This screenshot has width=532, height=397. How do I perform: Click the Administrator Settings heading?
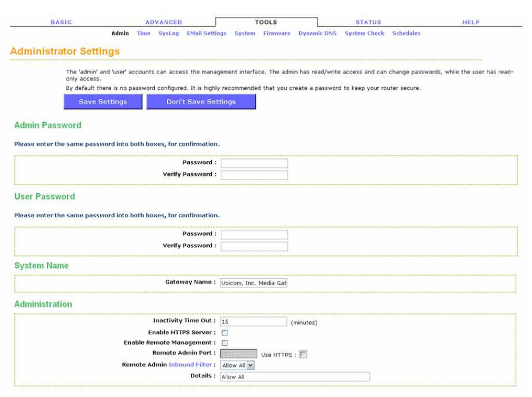pyautogui.click(x=65, y=51)
